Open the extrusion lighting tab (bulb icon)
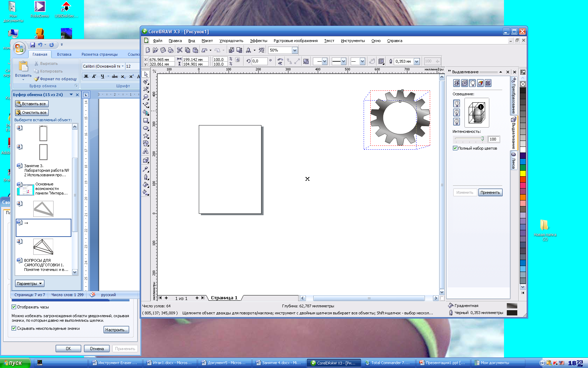588x368 pixels. click(472, 83)
